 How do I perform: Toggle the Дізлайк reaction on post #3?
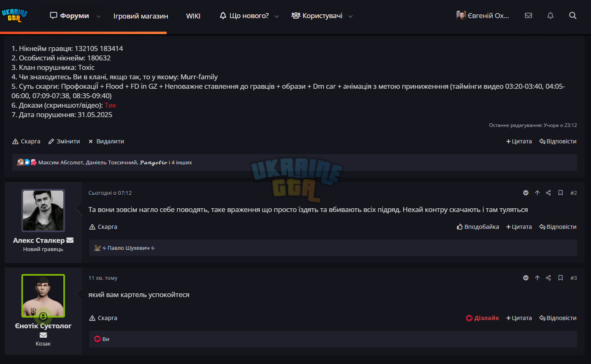point(482,318)
